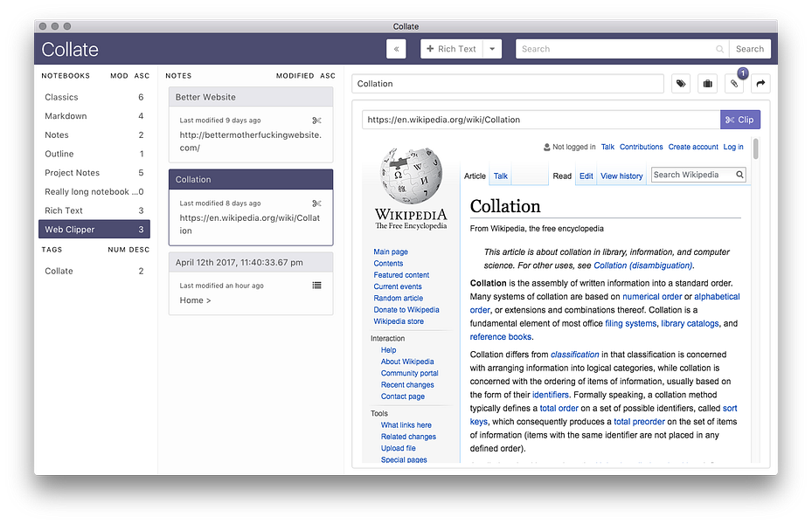Click the magnifier icon in the search field
Screen dimensions: 812x524
click(x=720, y=49)
